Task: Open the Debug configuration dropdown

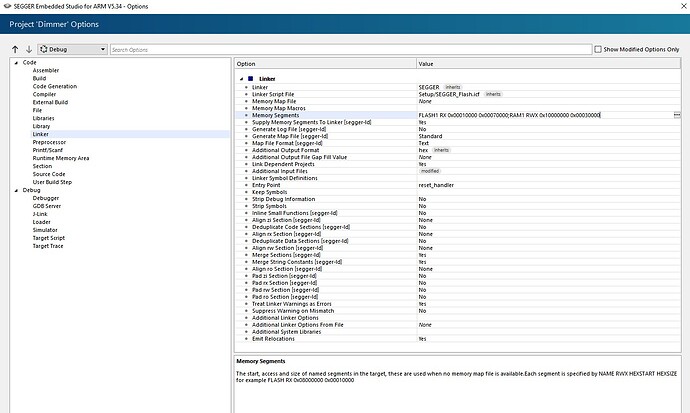Action: [x=74, y=49]
